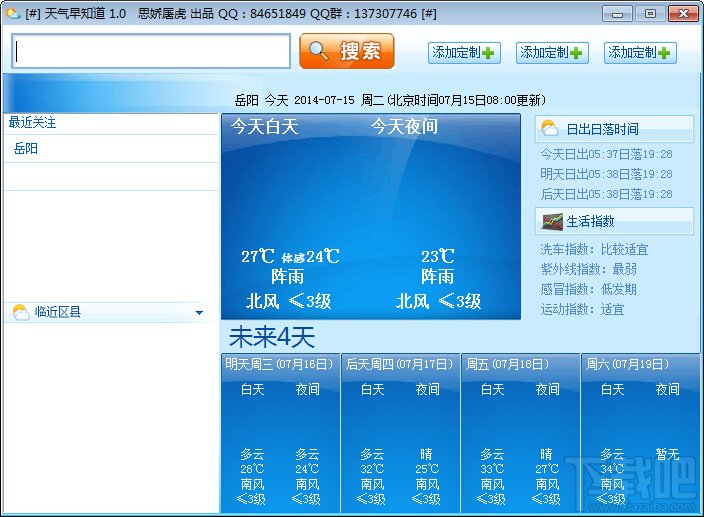Click 后天日出05:38日落19:28 text

[x=606, y=194]
